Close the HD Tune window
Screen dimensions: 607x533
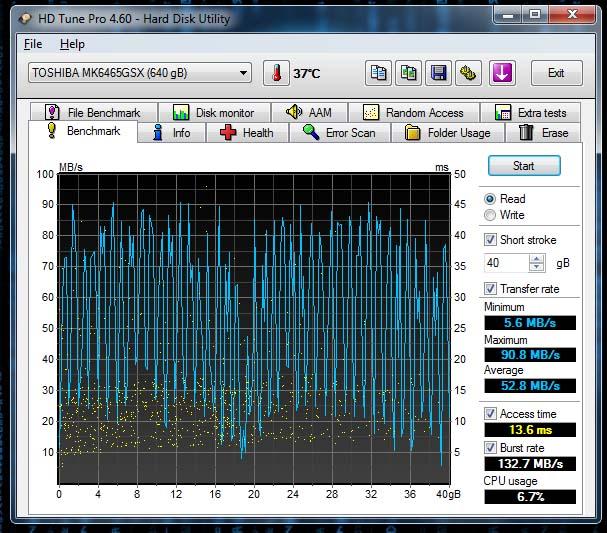(x=572, y=15)
